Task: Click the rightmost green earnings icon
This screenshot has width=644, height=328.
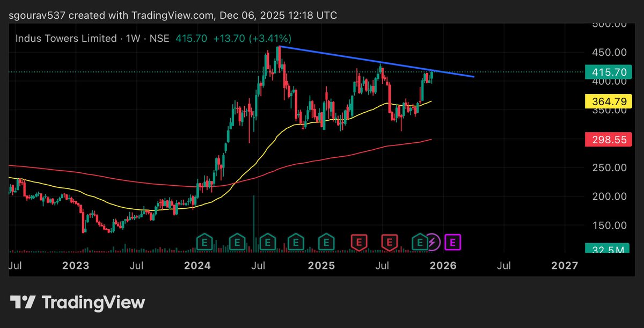Action: [x=419, y=243]
